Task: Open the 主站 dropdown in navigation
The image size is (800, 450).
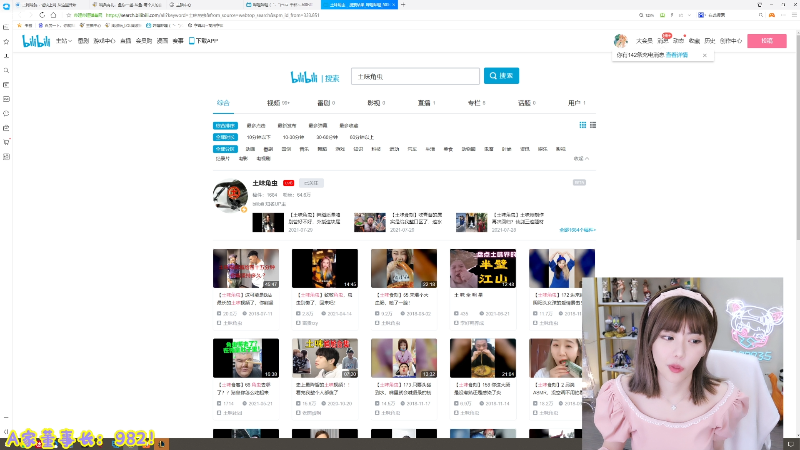Action: [x=64, y=41]
